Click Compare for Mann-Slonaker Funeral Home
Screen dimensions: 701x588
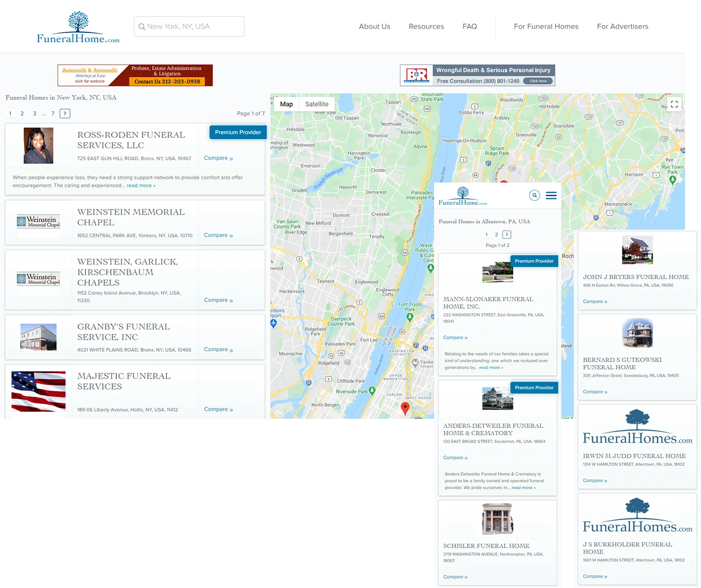pyautogui.click(x=455, y=338)
